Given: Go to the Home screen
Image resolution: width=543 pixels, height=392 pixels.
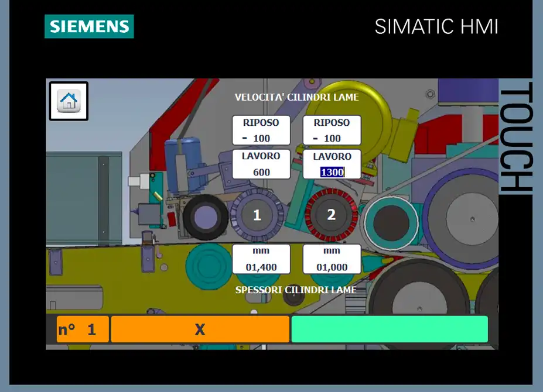Looking at the screenshot, I should click(x=69, y=101).
